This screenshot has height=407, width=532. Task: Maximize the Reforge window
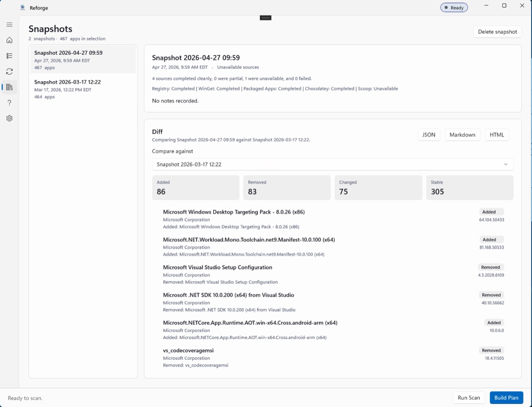[504, 6]
